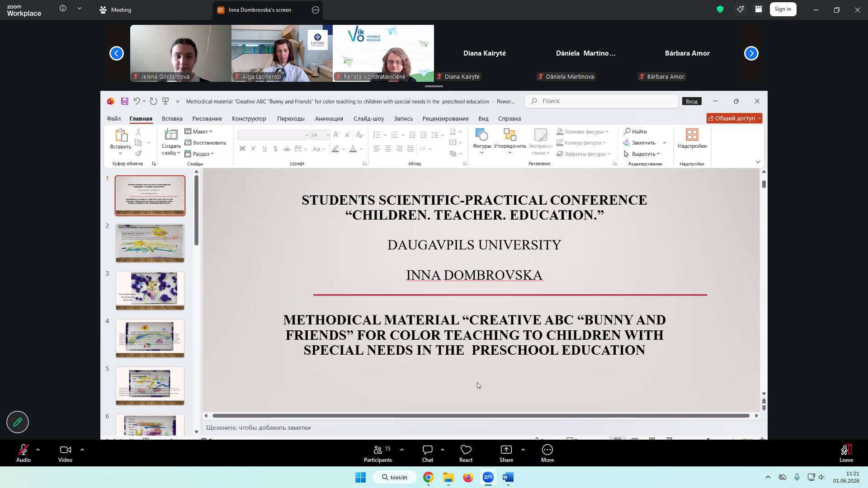Switch to Анимация ribbon tab

coord(329,118)
